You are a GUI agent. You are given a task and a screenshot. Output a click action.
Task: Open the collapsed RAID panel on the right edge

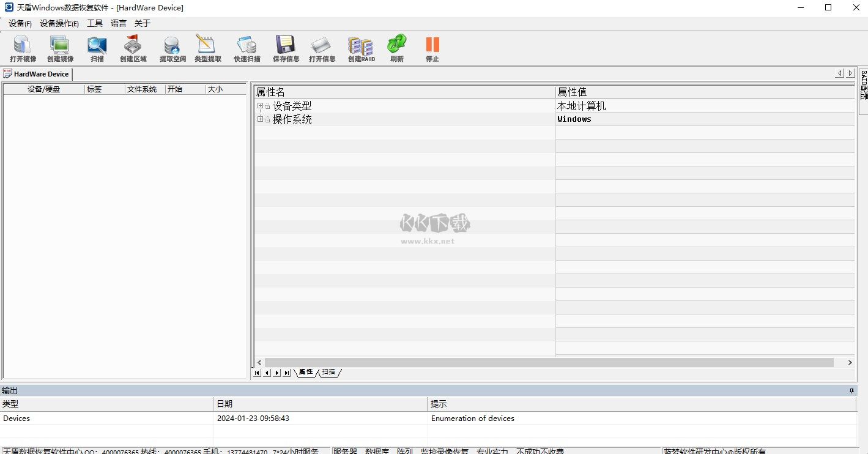click(862, 86)
